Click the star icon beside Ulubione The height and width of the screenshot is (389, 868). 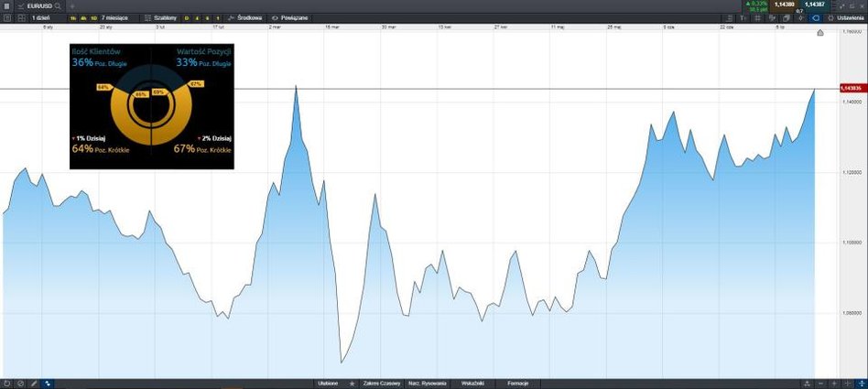point(352,383)
